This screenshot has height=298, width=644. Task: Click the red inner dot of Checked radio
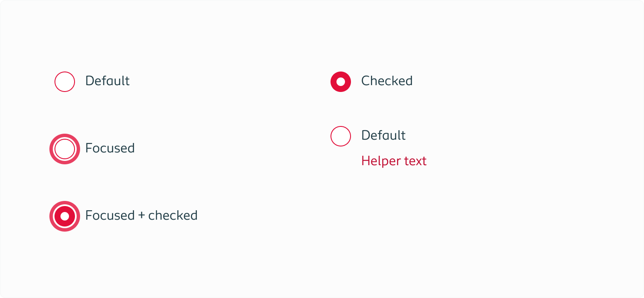[x=341, y=82]
